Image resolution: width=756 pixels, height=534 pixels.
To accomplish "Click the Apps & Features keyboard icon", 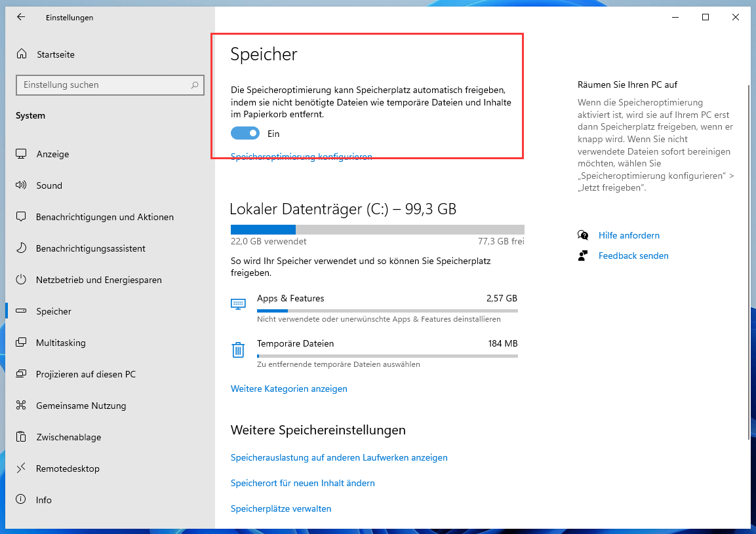I will (x=238, y=304).
